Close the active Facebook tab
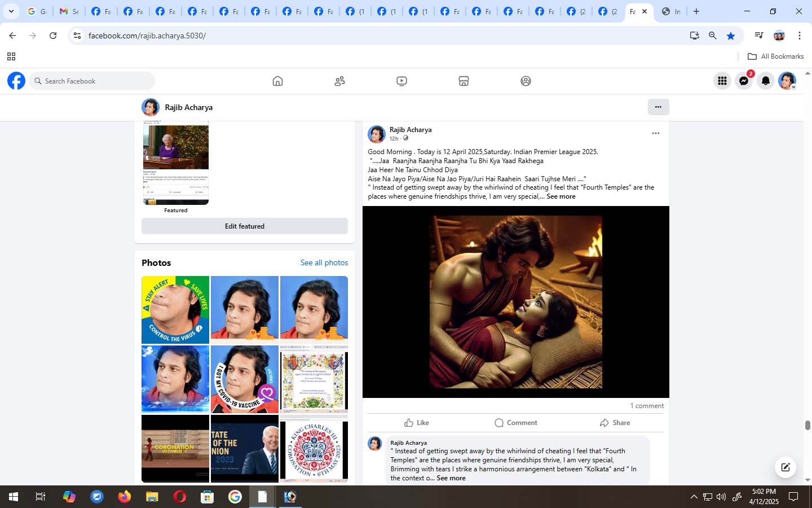 click(645, 11)
